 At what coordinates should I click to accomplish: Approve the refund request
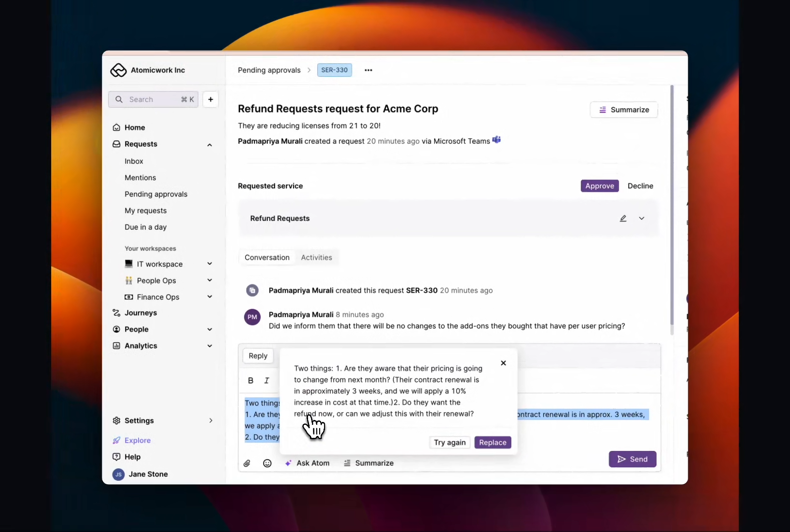pyautogui.click(x=599, y=186)
